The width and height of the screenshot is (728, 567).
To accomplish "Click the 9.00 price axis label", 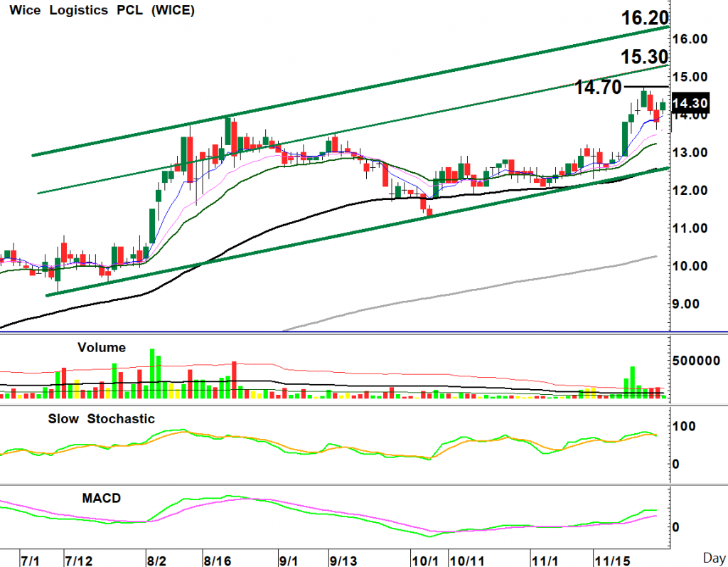I will pos(686,304).
